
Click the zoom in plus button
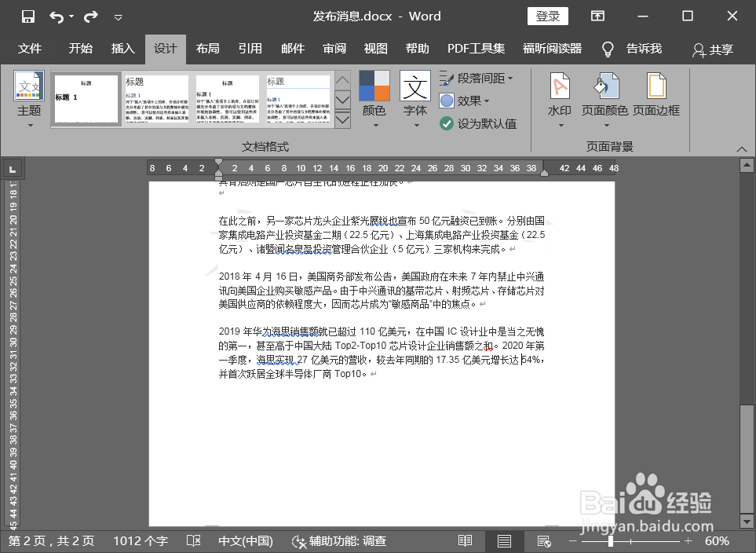click(x=688, y=541)
